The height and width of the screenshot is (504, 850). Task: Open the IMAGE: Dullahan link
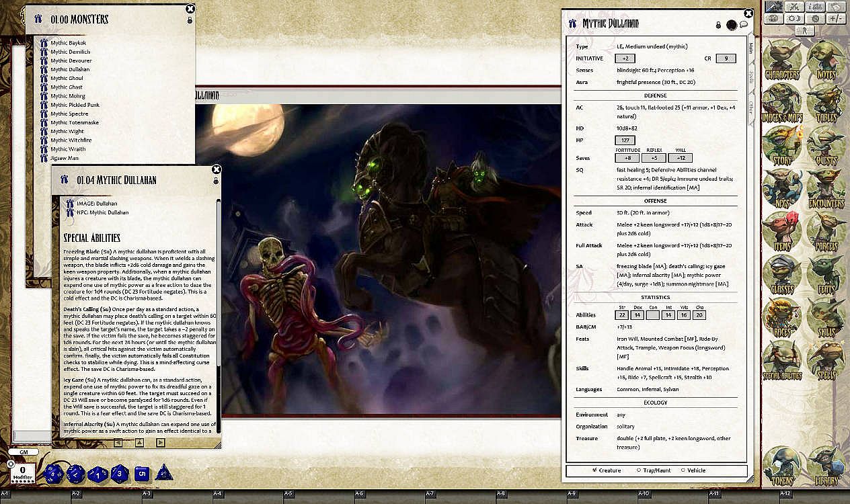pos(97,203)
